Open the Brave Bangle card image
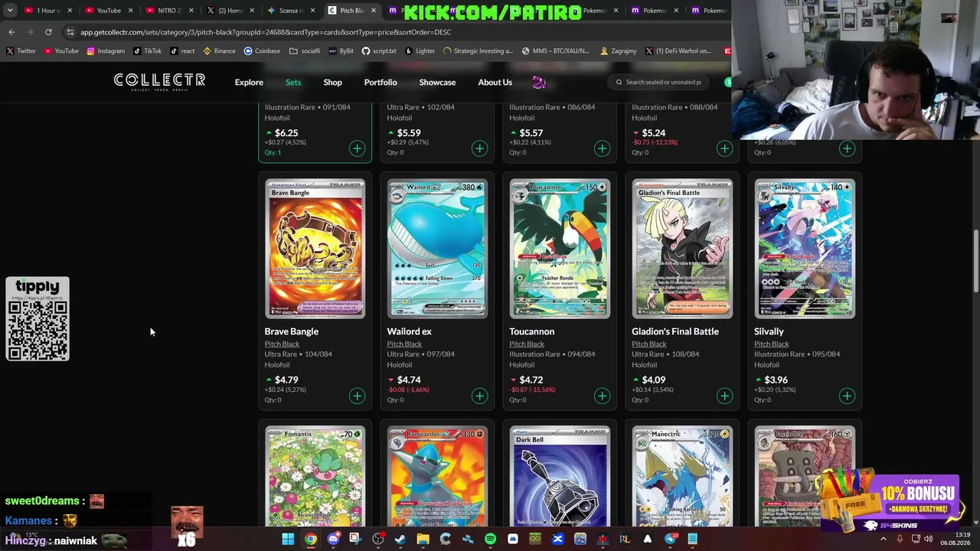The height and width of the screenshot is (551, 980). [315, 249]
